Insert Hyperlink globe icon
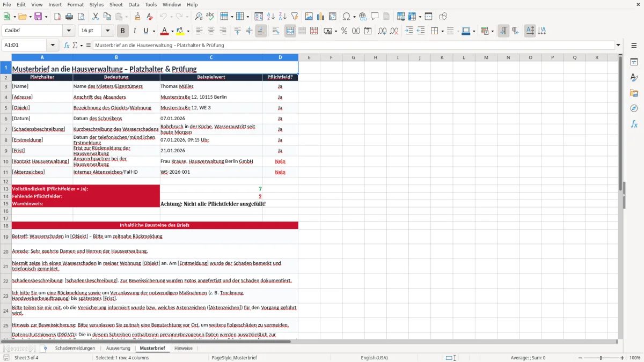The height and width of the screenshot is (362, 644). click(x=363, y=17)
